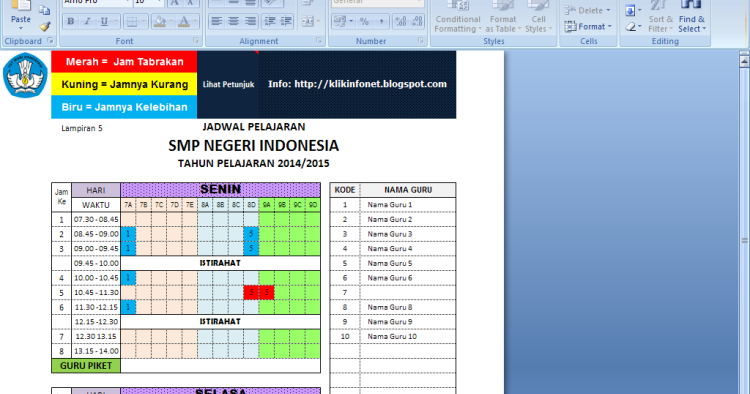The width and height of the screenshot is (750, 394).
Task: Select the red Merah = Jam Tabrakan legend
Action: tap(124, 62)
